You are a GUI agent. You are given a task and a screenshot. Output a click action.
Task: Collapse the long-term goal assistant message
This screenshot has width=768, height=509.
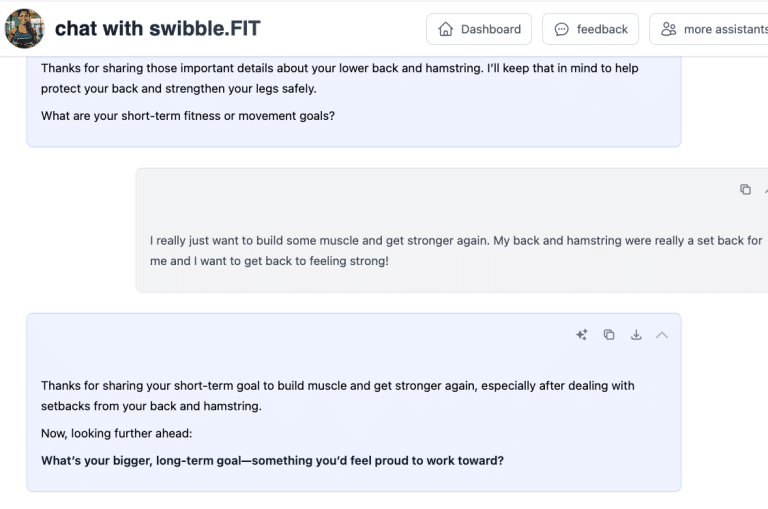coord(661,335)
